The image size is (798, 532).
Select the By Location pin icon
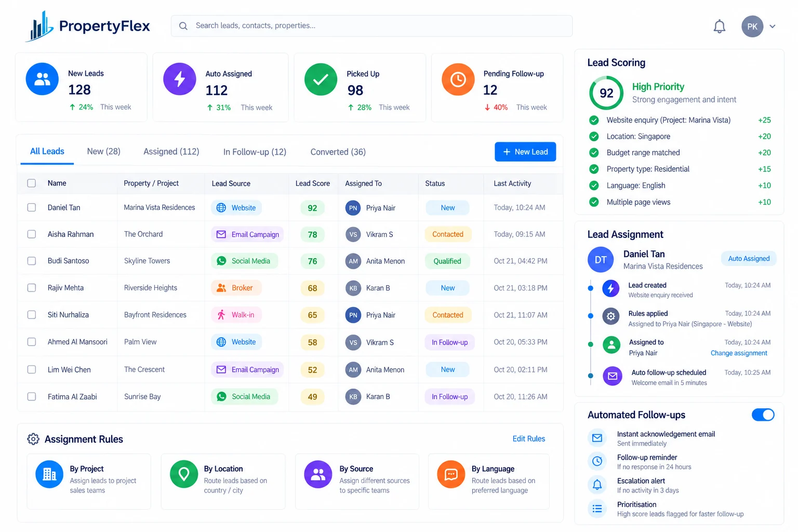184,474
